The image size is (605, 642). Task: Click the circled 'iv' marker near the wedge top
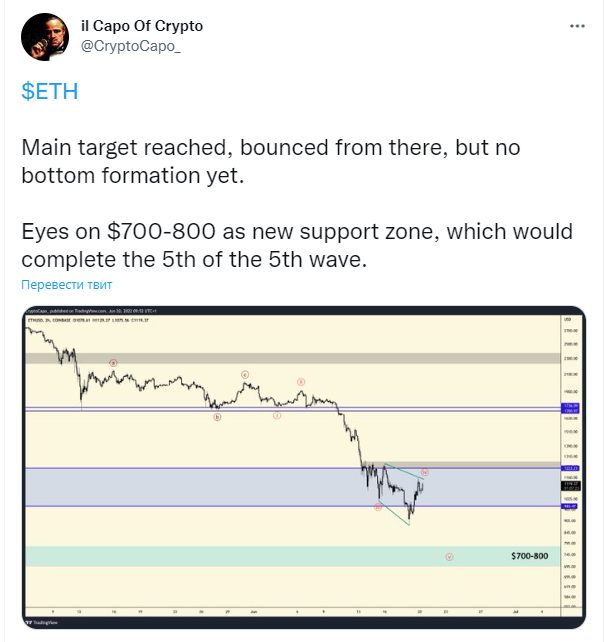pyautogui.click(x=425, y=472)
